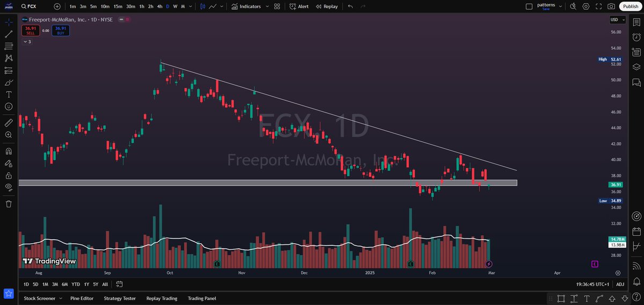Open favorites star toolbar button
The width and height of the screenshot is (644, 305).
[x=9, y=293]
